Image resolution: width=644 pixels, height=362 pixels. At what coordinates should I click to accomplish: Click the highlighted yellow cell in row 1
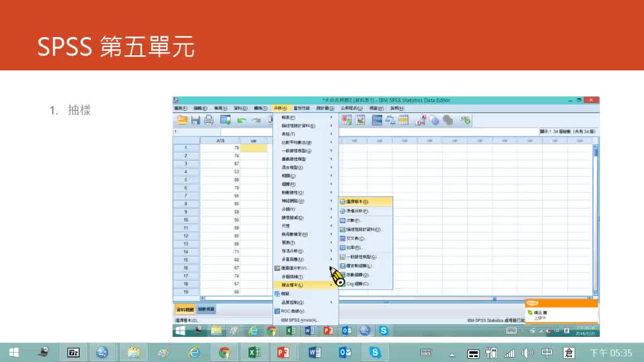(254, 148)
